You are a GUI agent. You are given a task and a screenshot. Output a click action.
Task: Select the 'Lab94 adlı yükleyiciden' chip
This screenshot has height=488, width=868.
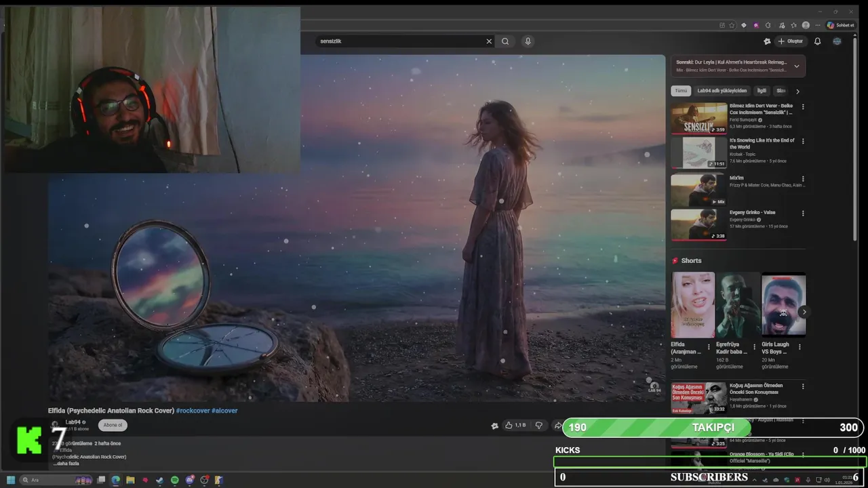pyautogui.click(x=722, y=91)
